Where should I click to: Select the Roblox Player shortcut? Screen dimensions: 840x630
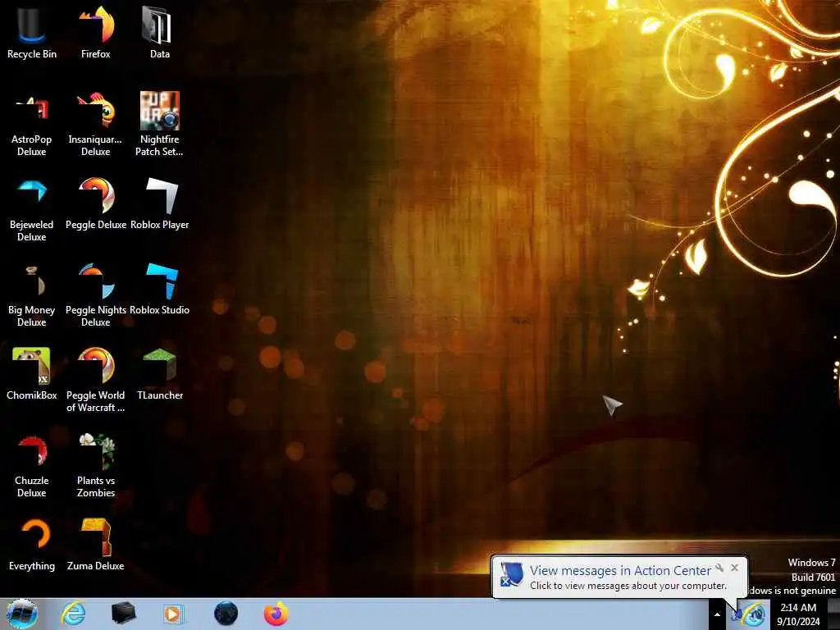(x=160, y=203)
